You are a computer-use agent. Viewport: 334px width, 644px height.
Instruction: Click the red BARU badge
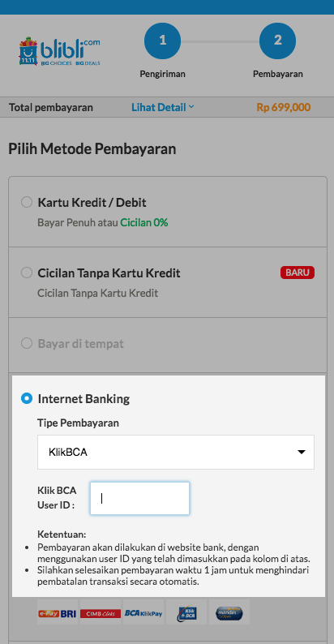click(298, 273)
